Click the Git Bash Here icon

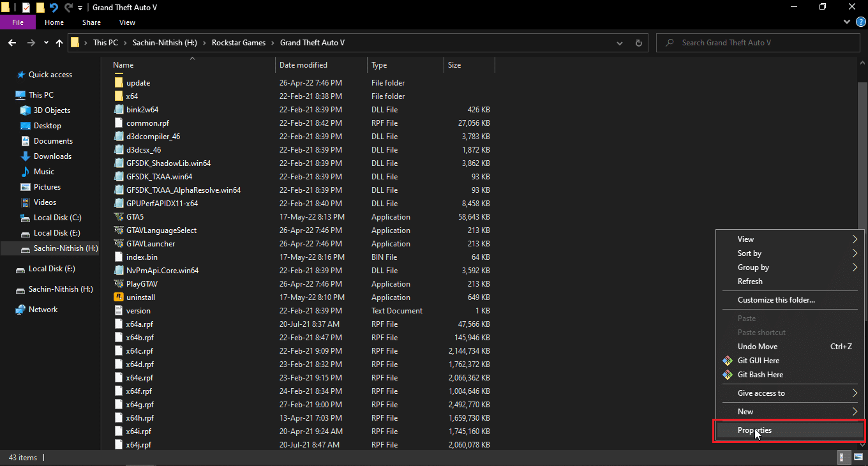(727, 375)
